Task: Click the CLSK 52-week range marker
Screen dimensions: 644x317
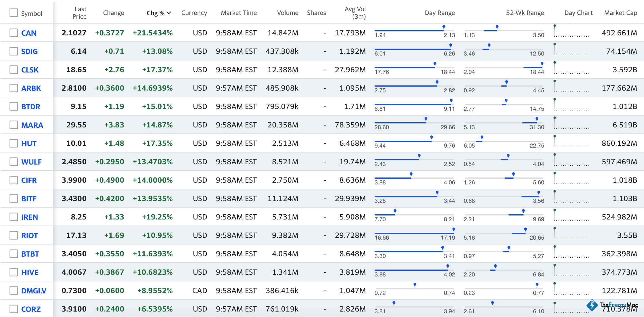Action: click(542, 64)
